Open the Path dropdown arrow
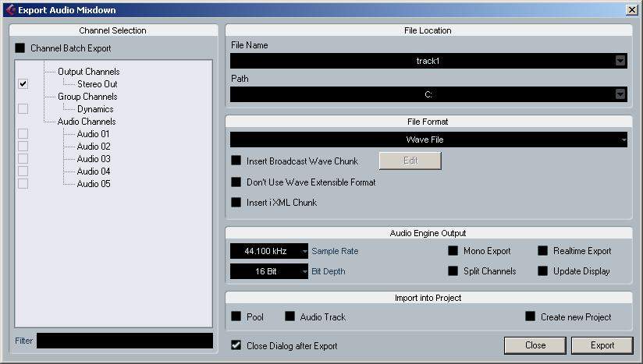643x364 pixels. (x=620, y=94)
